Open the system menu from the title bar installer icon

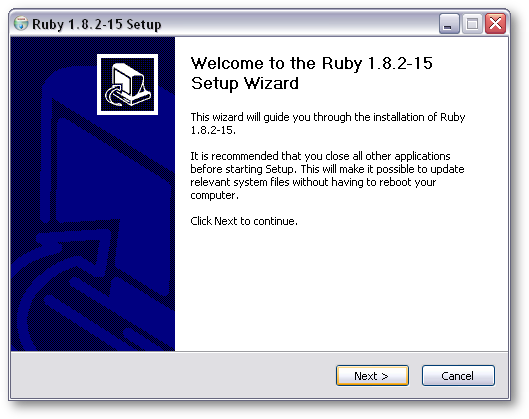[21, 24]
